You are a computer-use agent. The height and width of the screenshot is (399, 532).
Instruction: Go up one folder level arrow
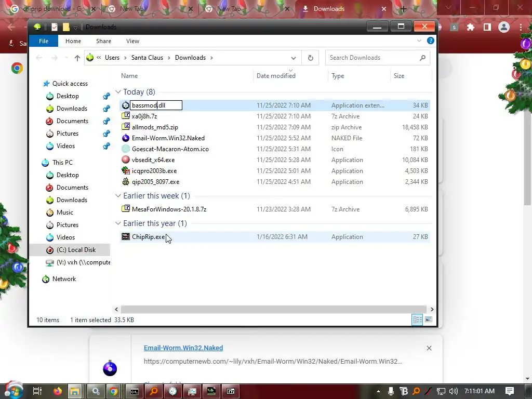tap(77, 58)
